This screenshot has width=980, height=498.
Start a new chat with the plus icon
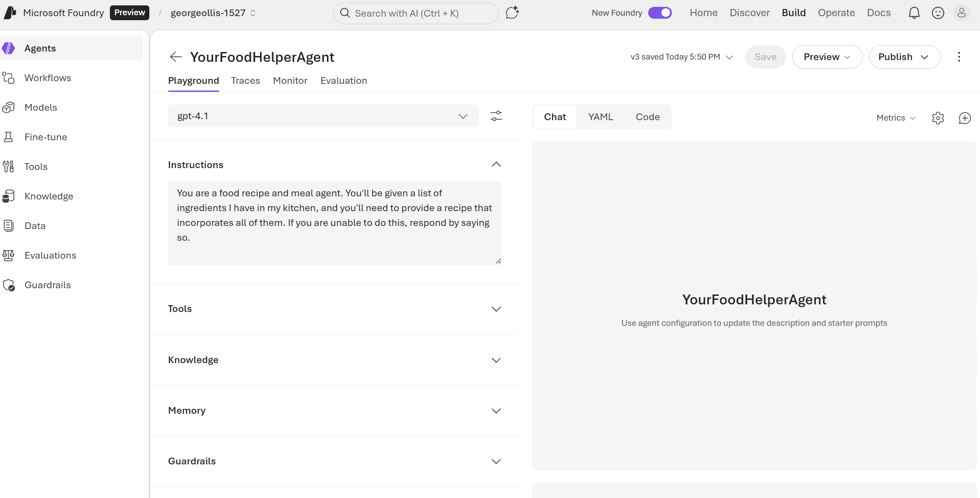pyautogui.click(x=965, y=118)
